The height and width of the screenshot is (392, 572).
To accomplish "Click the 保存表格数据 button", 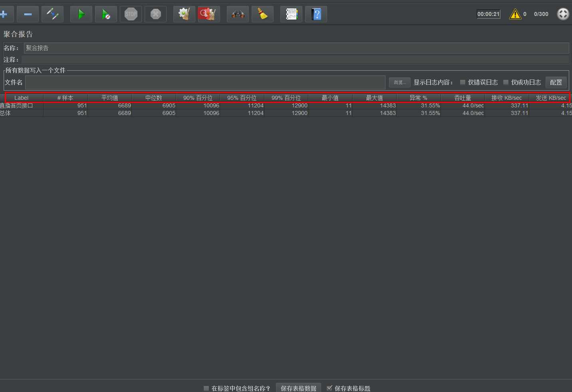I will pos(298,388).
